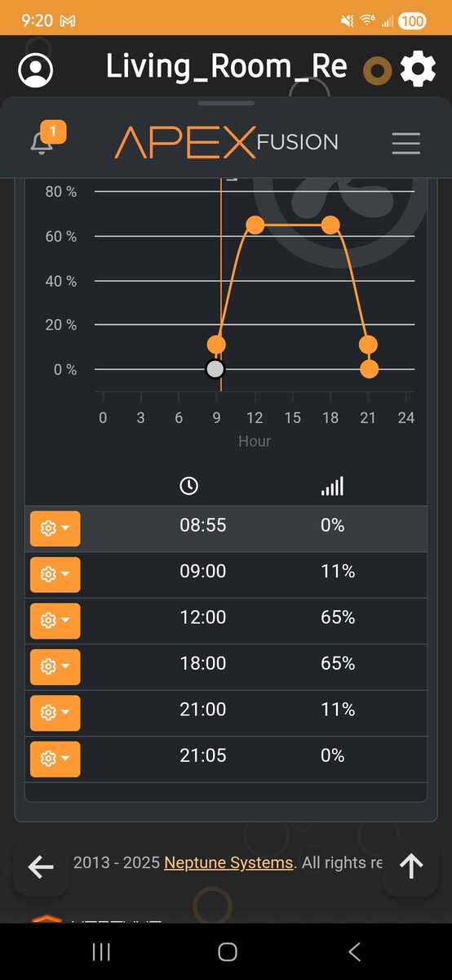Screen dimensions: 452x980
Task: Follow the Neptune Systems link
Action: pyautogui.click(x=228, y=863)
